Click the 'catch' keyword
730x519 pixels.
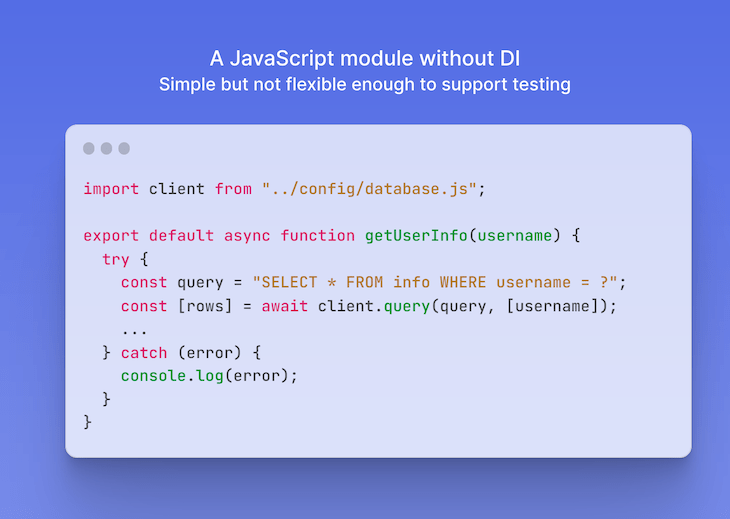143,353
